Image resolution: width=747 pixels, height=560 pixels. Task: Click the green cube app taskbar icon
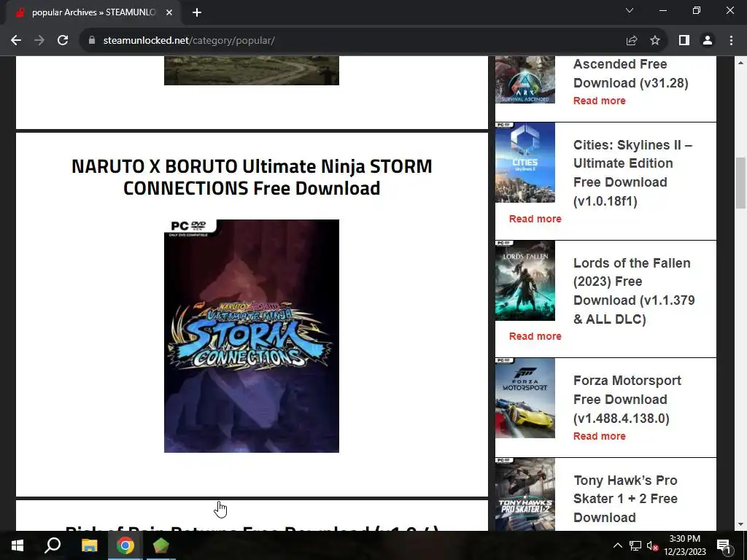click(161, 545)
